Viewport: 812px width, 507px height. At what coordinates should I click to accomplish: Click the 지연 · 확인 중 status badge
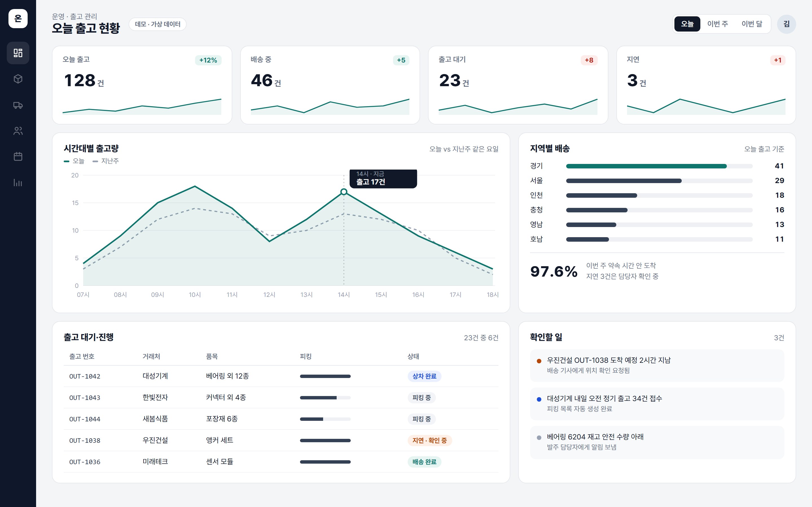429,440
